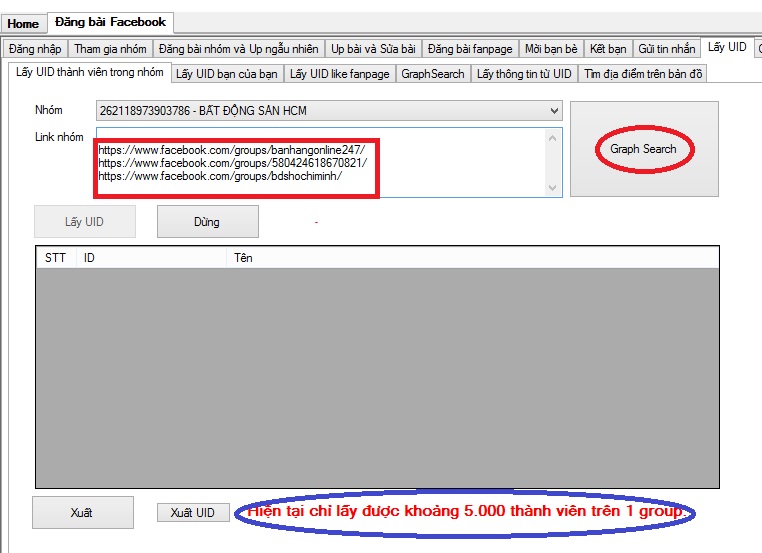Switch to Đăng bài fanpage tab
This screenshot has width=762, height=553.
[x=470, y=49]
